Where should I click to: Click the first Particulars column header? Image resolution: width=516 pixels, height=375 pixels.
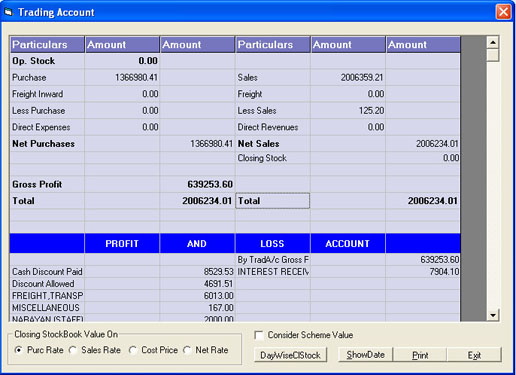(x=47, y=45)
